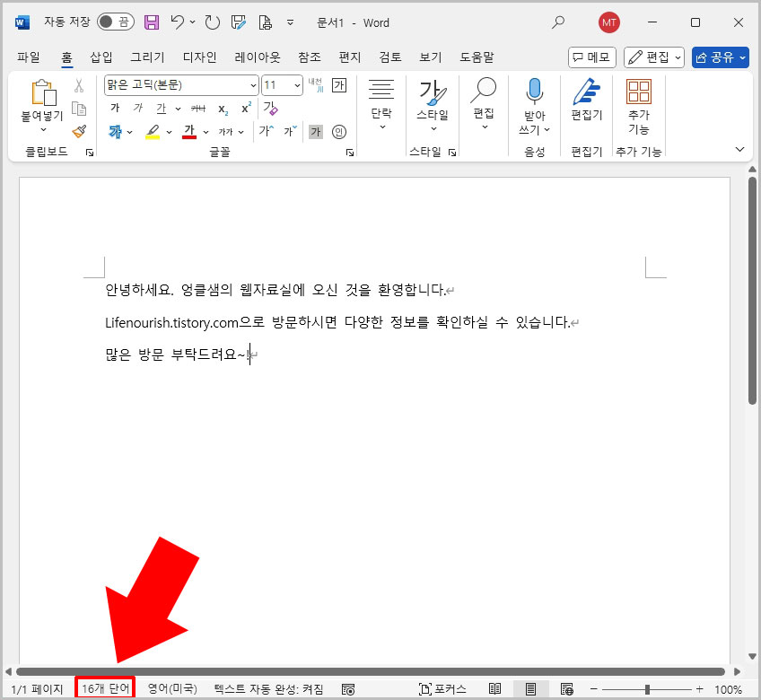Open the 16개 단어 word count
Image resolution: width=761 pixels, height=700 pixels.
click(104, 688)
